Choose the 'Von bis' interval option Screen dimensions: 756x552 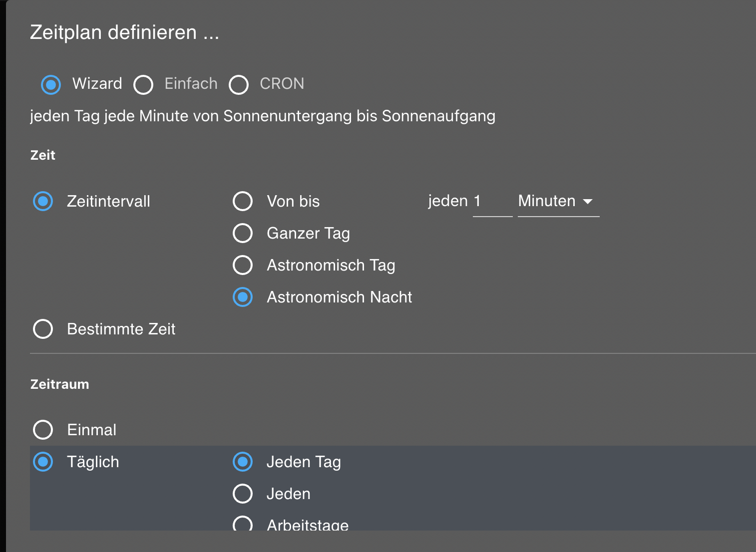pyautogui.click(x=243, y=201)
